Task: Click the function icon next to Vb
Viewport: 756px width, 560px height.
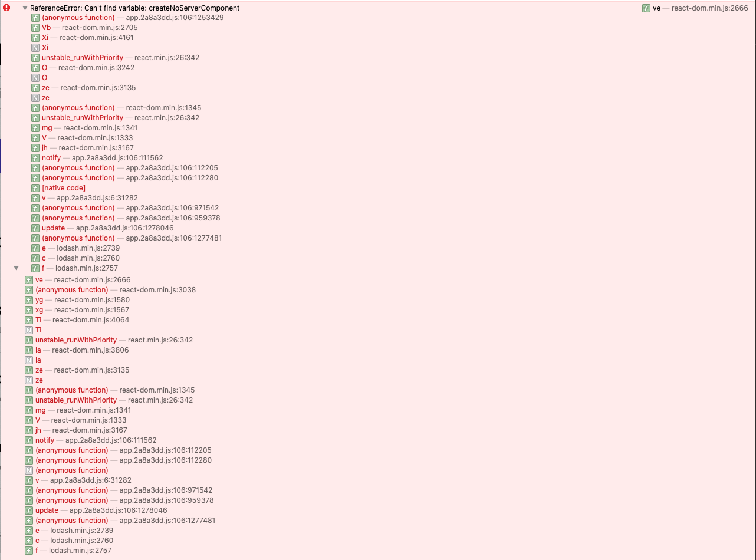Action: [x=35, y=28]
